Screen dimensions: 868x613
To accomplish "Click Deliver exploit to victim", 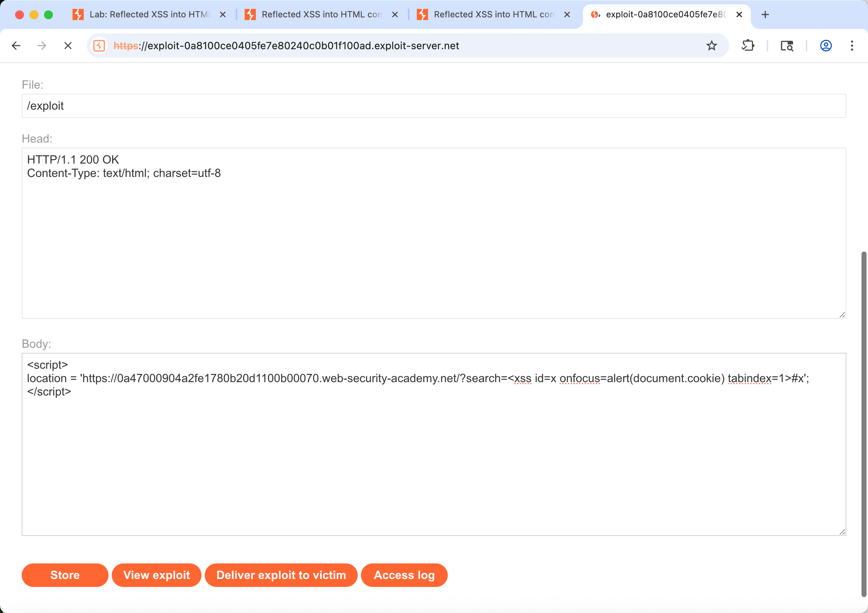I will pyautogui.click(x=281, y=575).
